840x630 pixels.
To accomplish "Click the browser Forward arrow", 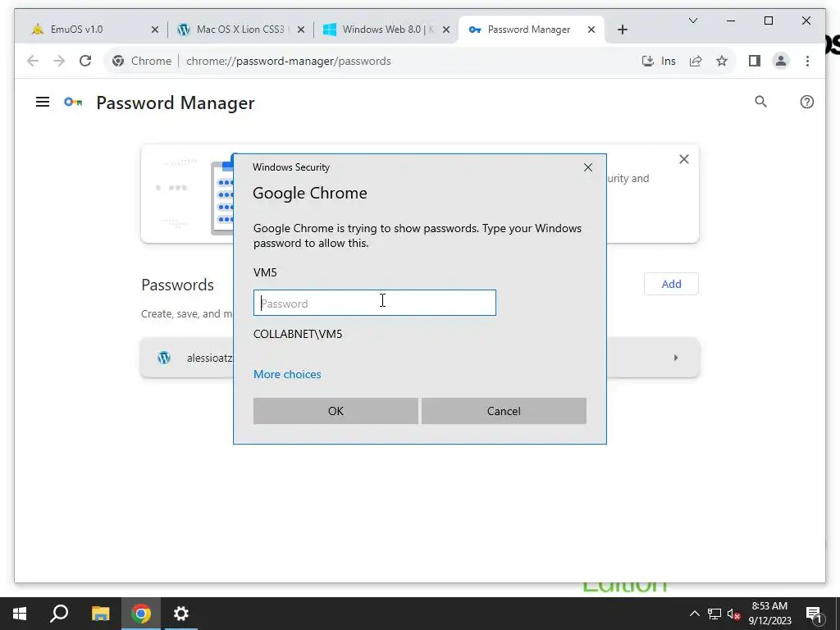I will pyautogui.click(x=59, y=61).
